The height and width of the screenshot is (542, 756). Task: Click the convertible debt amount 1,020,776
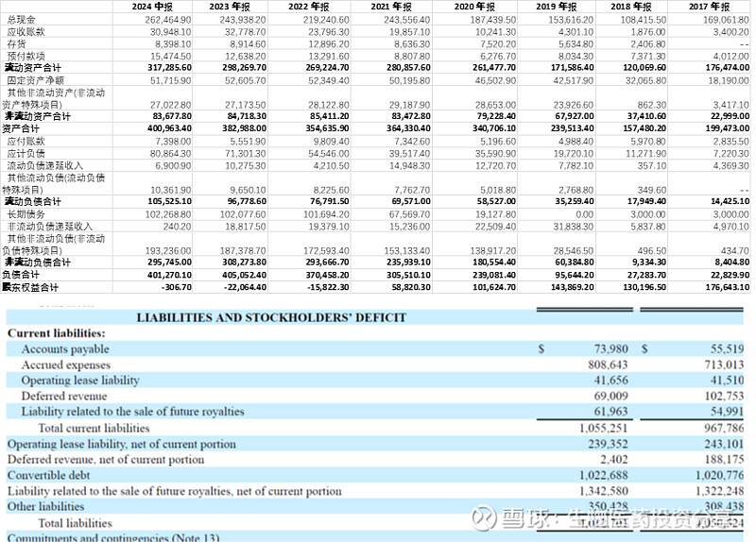point(719,475)
